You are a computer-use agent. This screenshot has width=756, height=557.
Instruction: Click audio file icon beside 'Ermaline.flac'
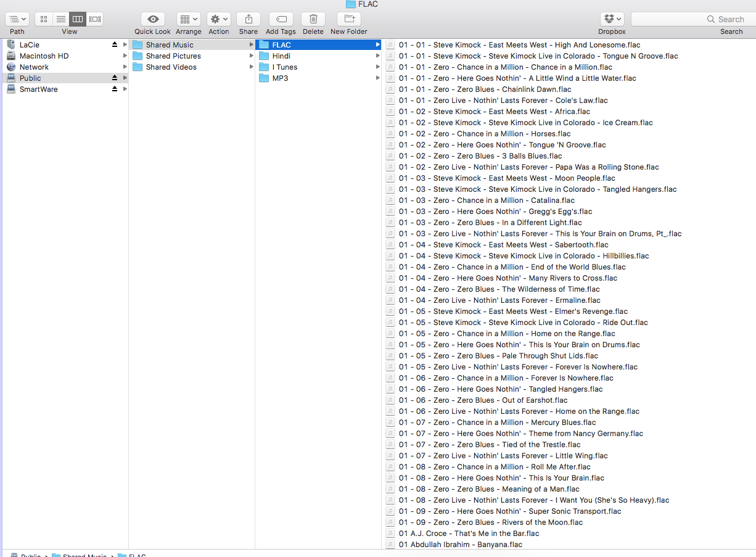click(390, 300)
